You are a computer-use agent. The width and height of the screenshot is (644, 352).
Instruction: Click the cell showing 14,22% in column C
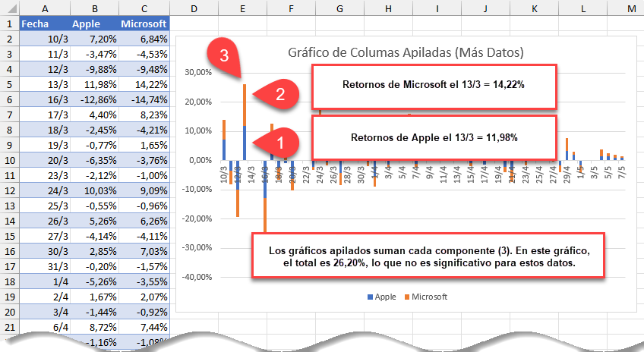(x=144, y=84)
